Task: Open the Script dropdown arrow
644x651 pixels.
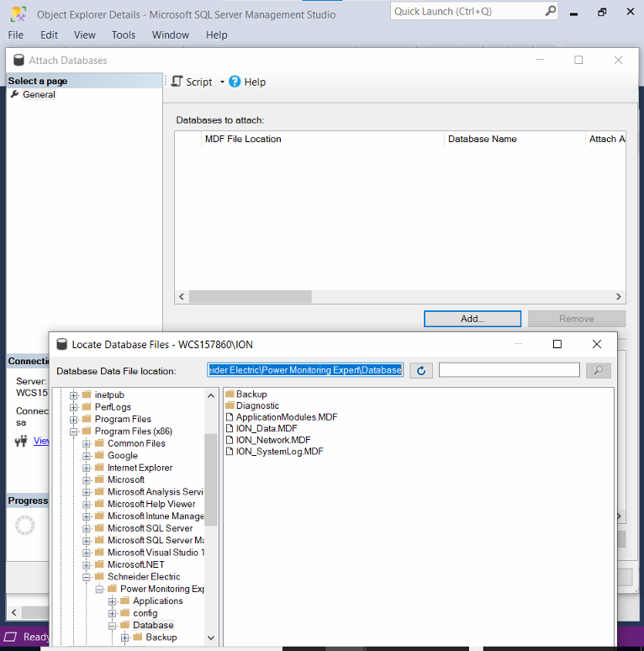Action: 222,82
